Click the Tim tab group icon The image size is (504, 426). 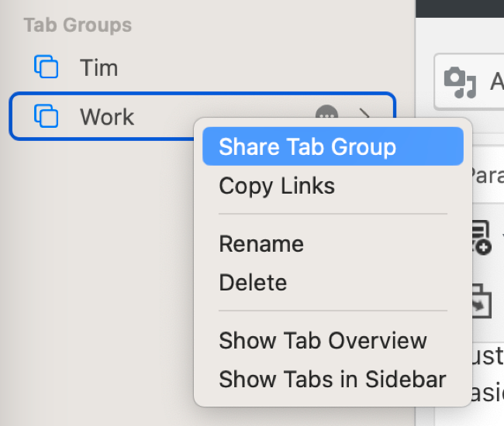click(47, 67)
